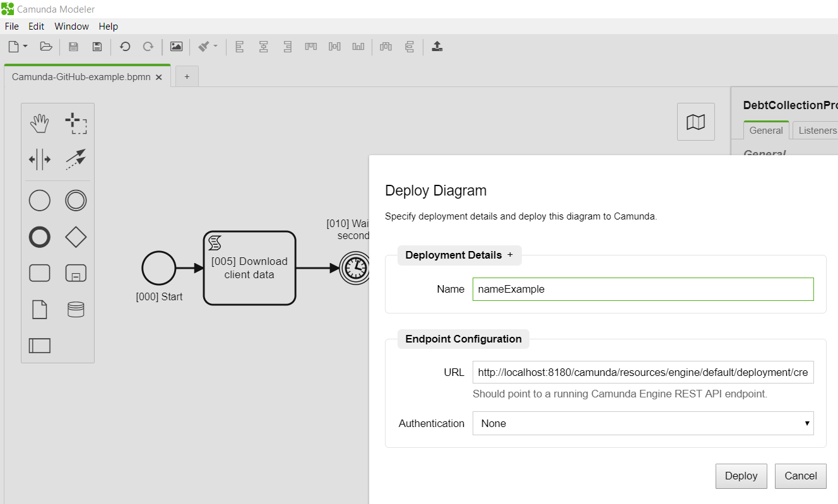Viewport: 838px width, 504px height.
Task: Activate the create/remove space tool
Action: click(40, 160)
